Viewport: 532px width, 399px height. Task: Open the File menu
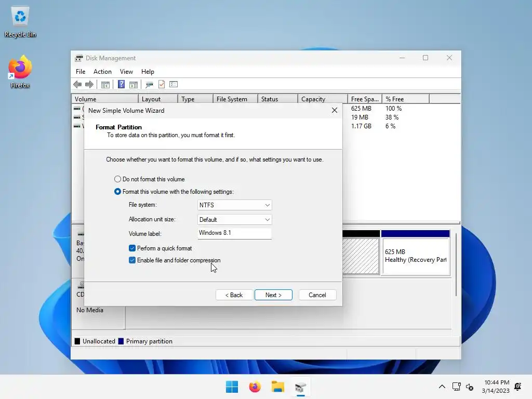pos(81,72)
